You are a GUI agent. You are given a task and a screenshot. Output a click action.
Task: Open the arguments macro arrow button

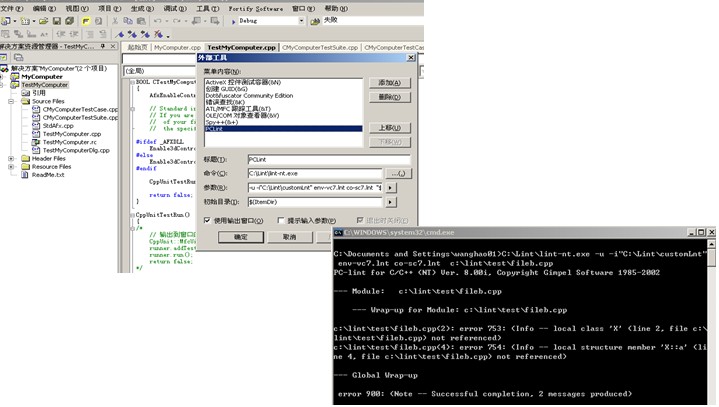[x=391, y=187]
